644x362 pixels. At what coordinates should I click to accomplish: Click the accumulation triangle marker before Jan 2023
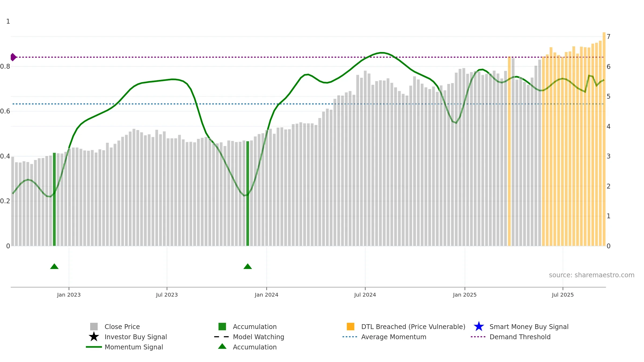pos(54,266)
